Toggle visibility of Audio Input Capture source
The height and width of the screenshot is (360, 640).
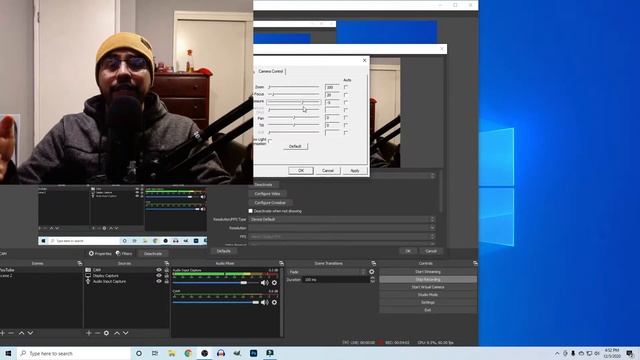point(159,281)
